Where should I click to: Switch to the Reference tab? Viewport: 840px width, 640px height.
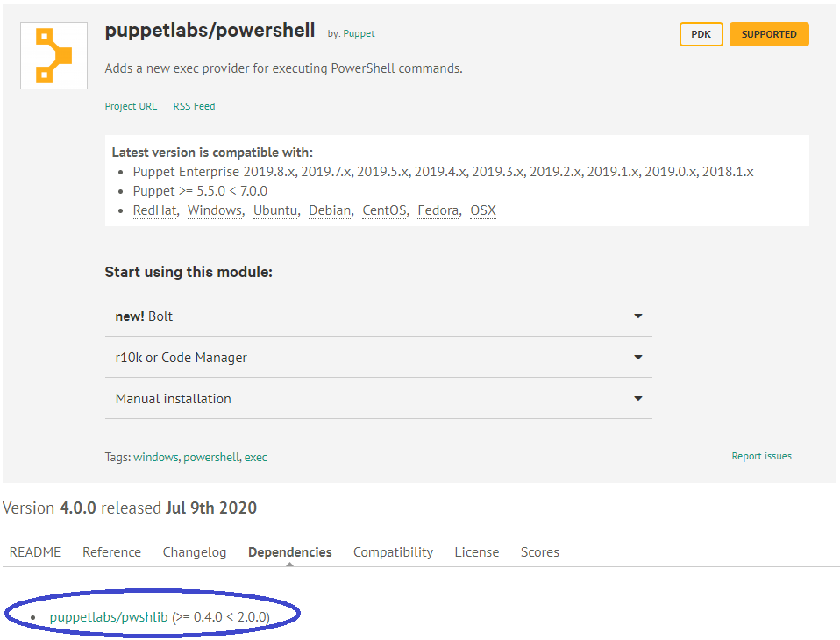point(112,552)
